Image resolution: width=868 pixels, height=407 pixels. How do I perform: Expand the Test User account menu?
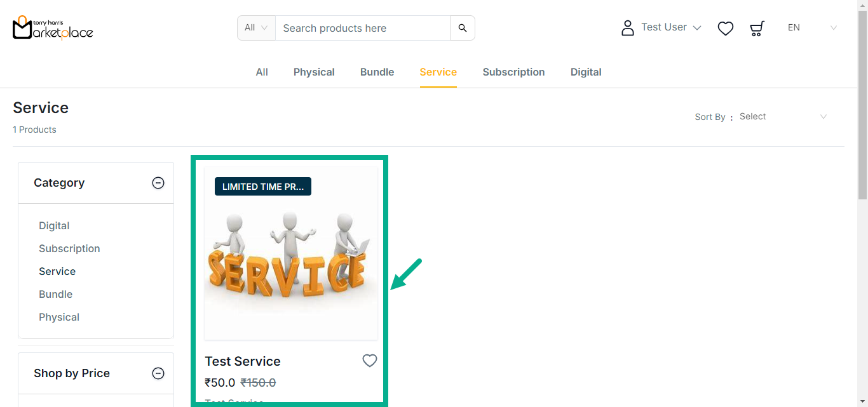(671, 27)
